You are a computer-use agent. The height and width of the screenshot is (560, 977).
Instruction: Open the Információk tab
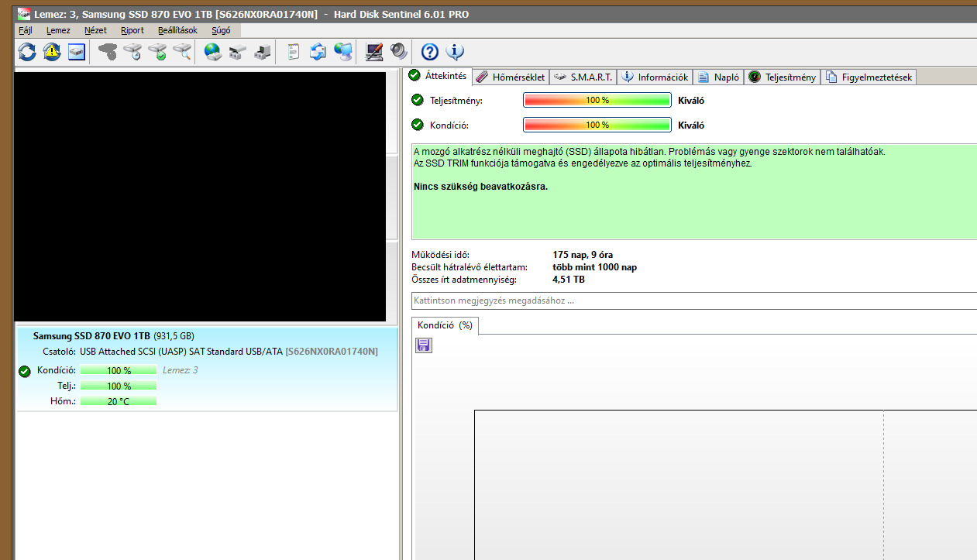pos(655,77)
